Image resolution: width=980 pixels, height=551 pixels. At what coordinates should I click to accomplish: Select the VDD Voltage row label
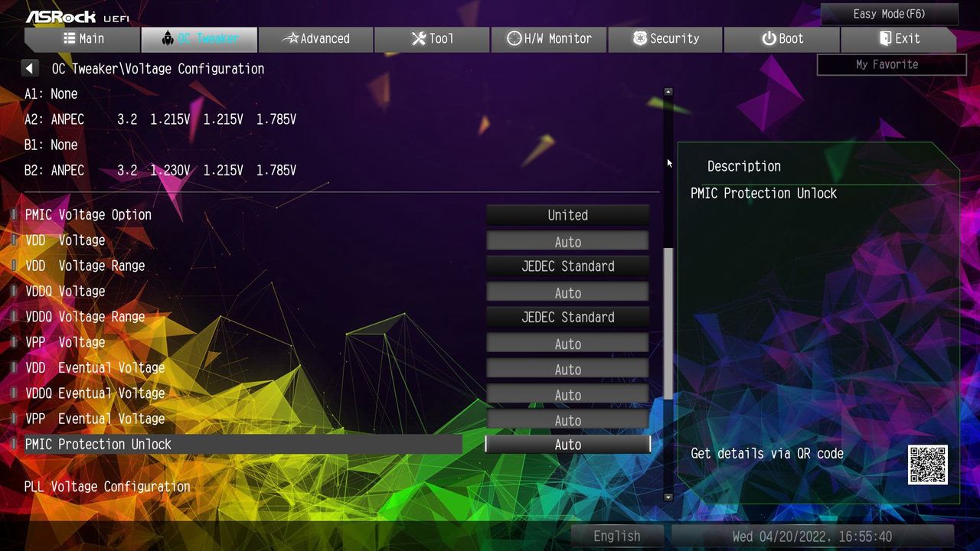pyautogui.click(x=65, y=240)
